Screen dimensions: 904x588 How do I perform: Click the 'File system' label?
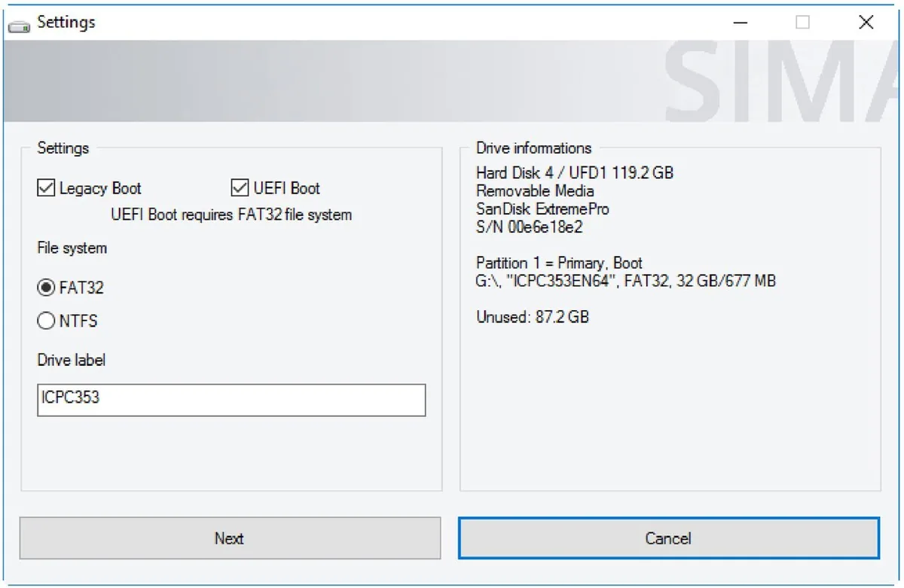click(x=72, y=248)
